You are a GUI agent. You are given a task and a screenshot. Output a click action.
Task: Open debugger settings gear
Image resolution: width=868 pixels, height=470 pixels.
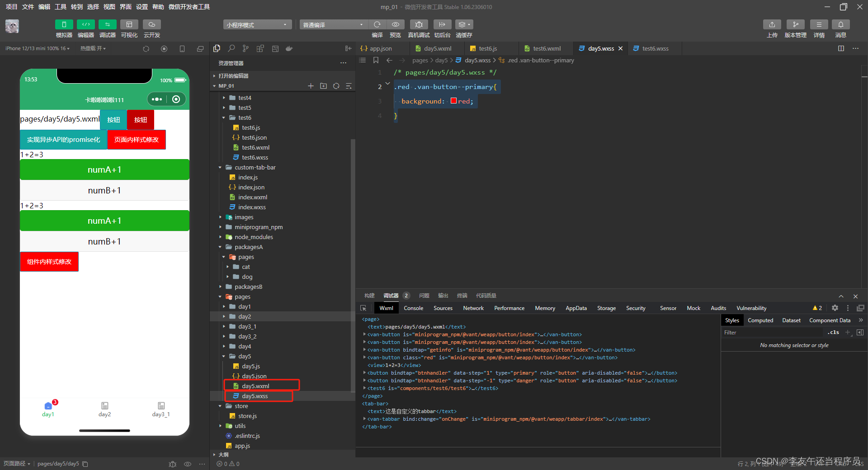tap(835, 308)
